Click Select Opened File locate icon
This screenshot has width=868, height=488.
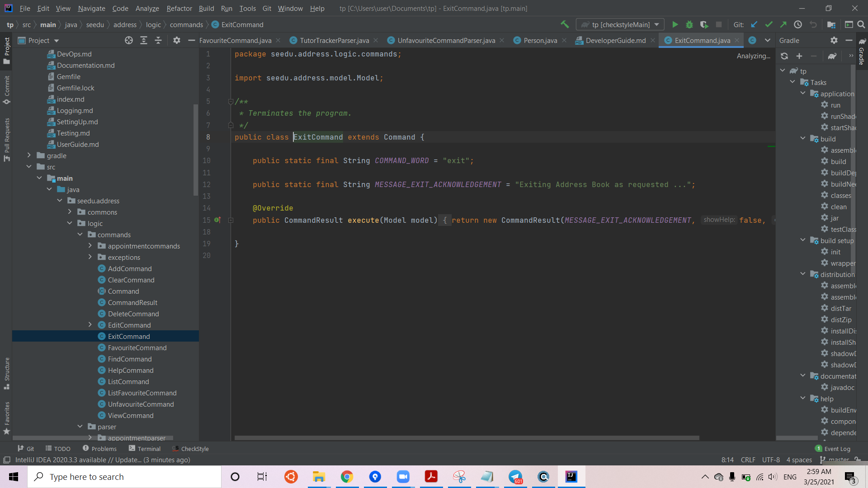tap(129, 41)
